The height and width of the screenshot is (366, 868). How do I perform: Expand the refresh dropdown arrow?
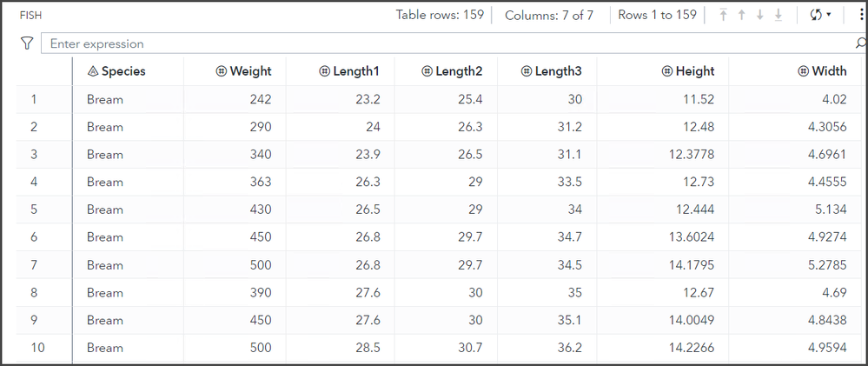pos(828,15)
